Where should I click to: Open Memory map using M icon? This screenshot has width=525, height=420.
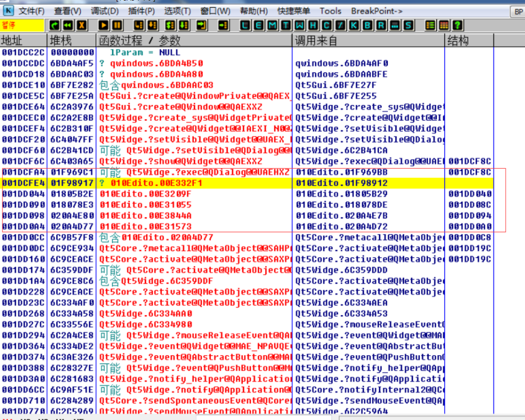272,25
